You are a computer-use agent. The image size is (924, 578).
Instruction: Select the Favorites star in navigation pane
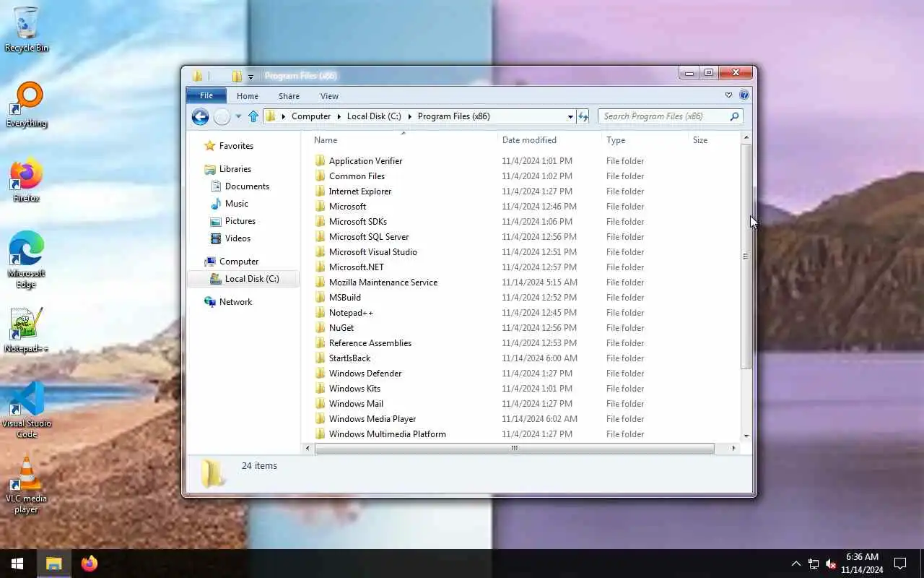[x=210, y=146]
